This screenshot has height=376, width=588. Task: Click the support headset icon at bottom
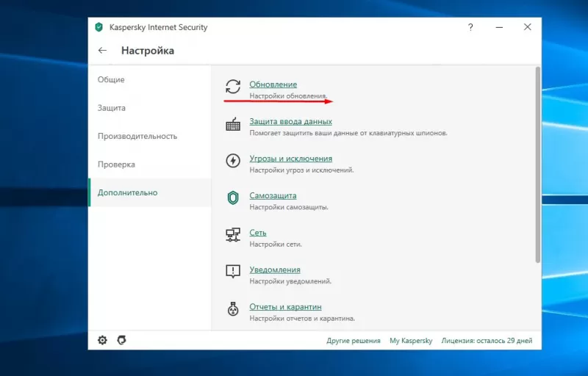click(121, 340)
